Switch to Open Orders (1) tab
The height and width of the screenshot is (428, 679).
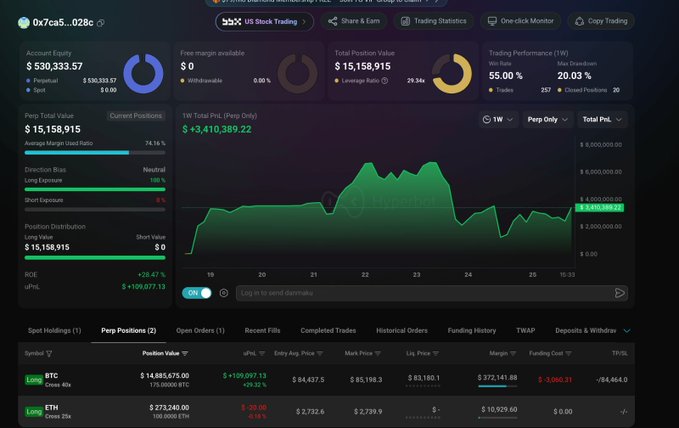point(200,331)
